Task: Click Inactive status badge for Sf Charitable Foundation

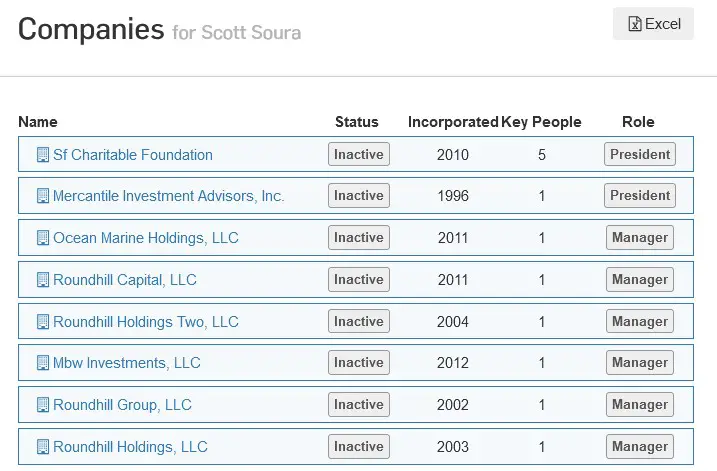Action: coord(359,154)
